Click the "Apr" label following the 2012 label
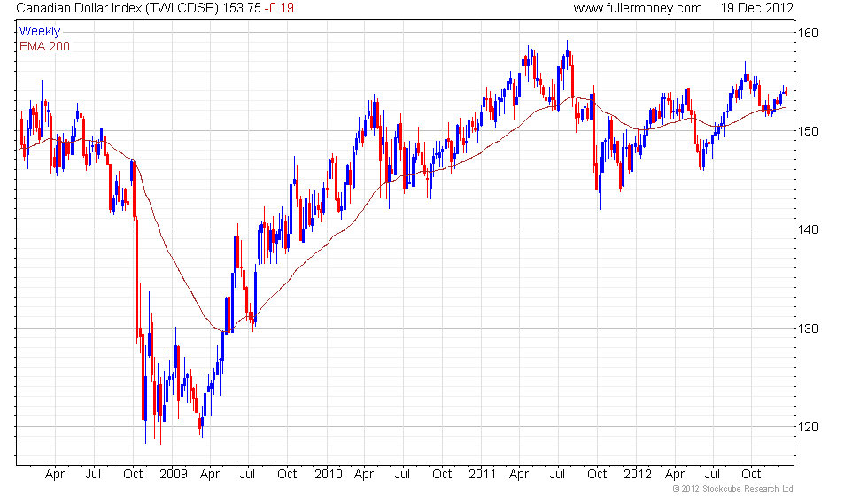 [674, 475]
